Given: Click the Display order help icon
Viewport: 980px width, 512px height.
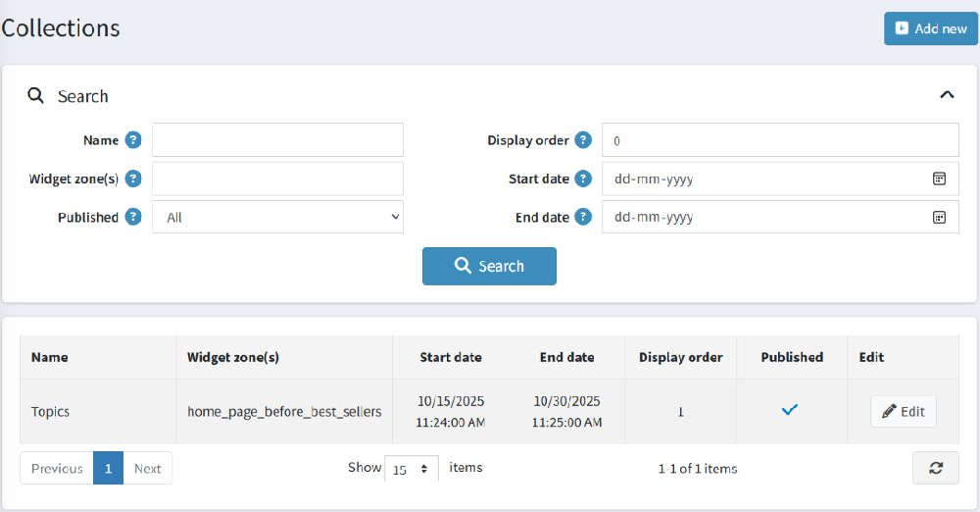Looking at the screenshot, I should coord(583,140).
